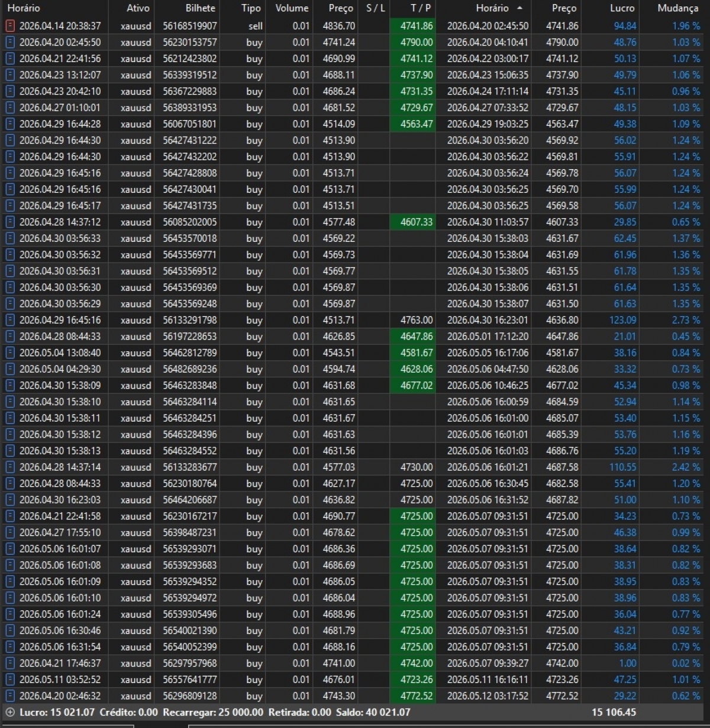Click the buy icon for ticket 56427431222
Screen dimensions: 710x728
9,141
